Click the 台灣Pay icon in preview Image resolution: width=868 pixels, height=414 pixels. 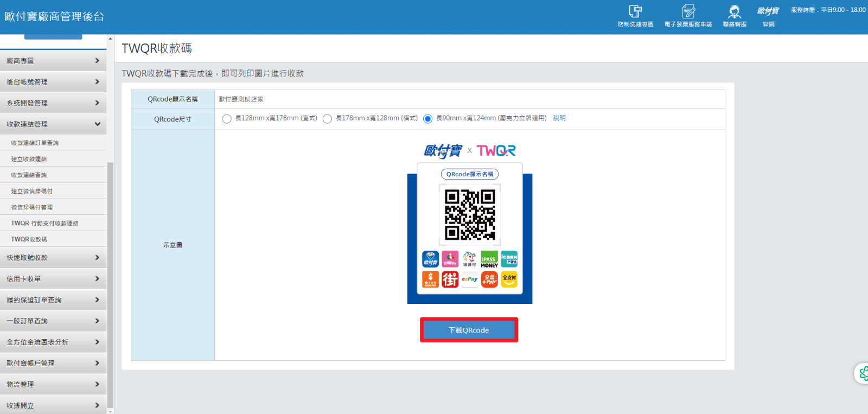pyautogui.click(x=450, y=259)
